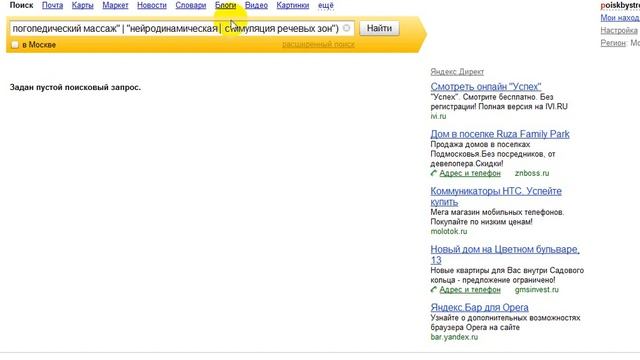Click phone icon beside znboss.ru address link
640x360 pixels.
click(433, 173)
